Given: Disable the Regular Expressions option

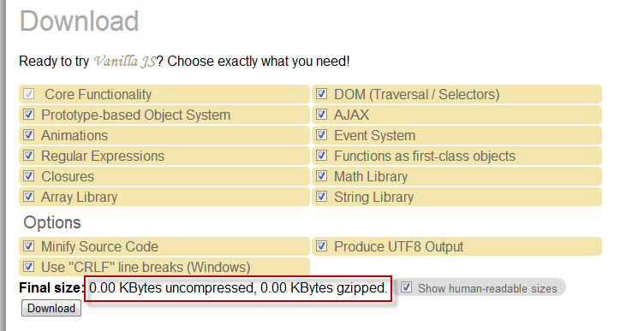Looking at the screenshot, I should (x=28, y=155).
